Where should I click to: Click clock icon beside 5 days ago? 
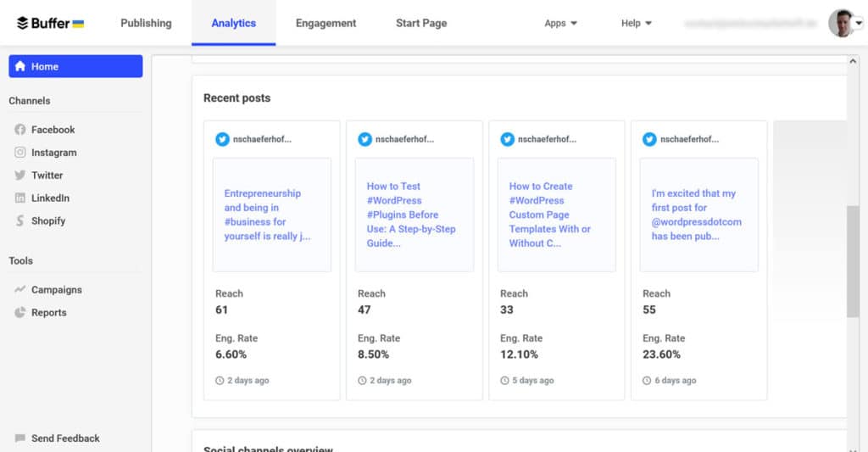coord(504,381)
